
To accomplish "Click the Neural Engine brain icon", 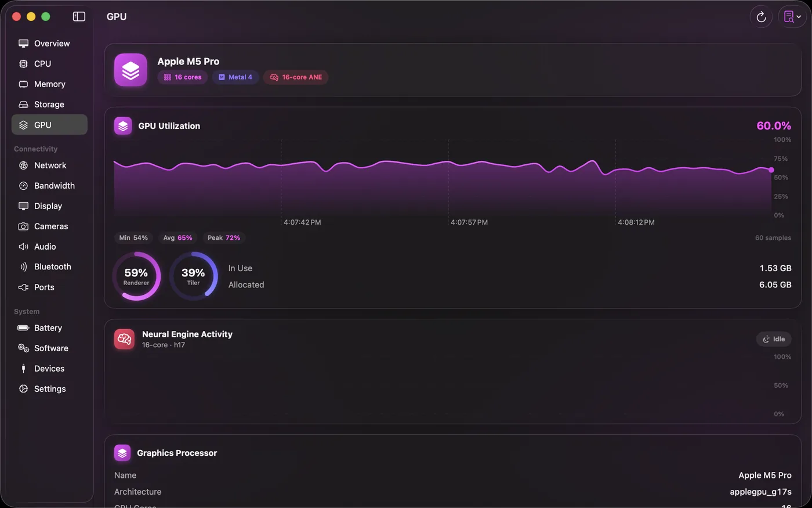I will (x=124, y=339).
